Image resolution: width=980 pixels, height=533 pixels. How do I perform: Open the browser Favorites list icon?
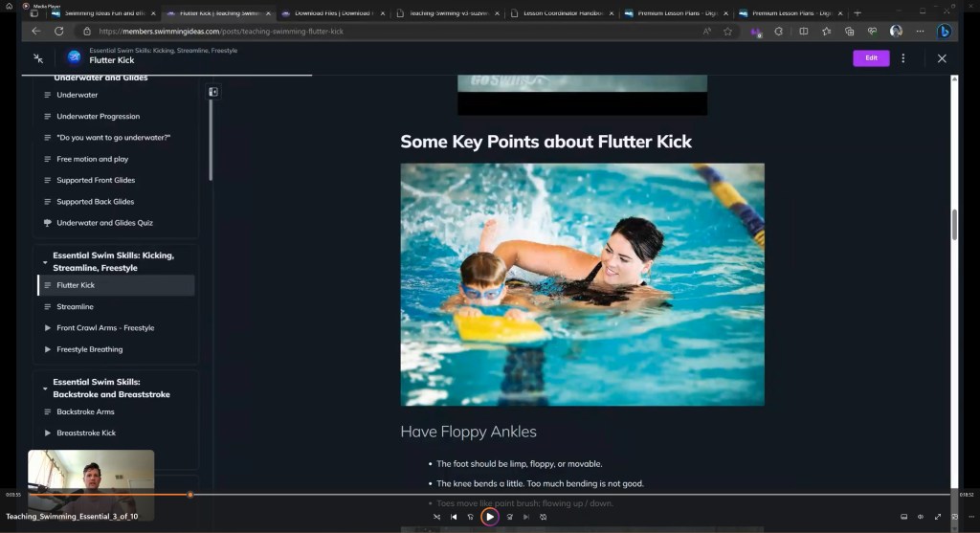(826, 32)
